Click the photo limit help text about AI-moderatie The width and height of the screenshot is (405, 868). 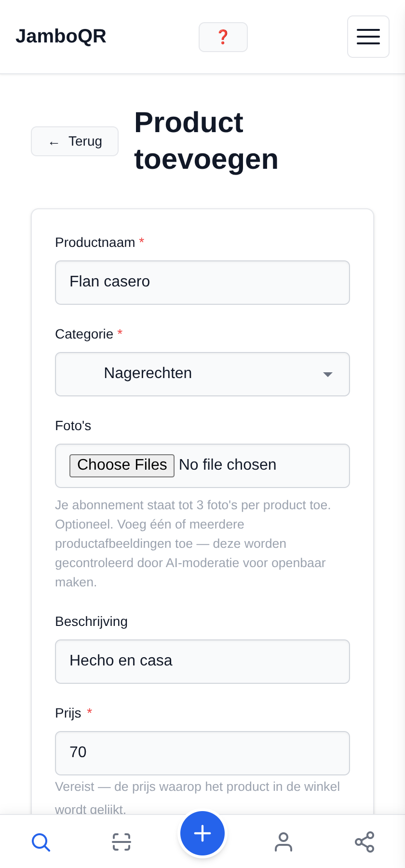pyautogui.click(x=193, y=543)
